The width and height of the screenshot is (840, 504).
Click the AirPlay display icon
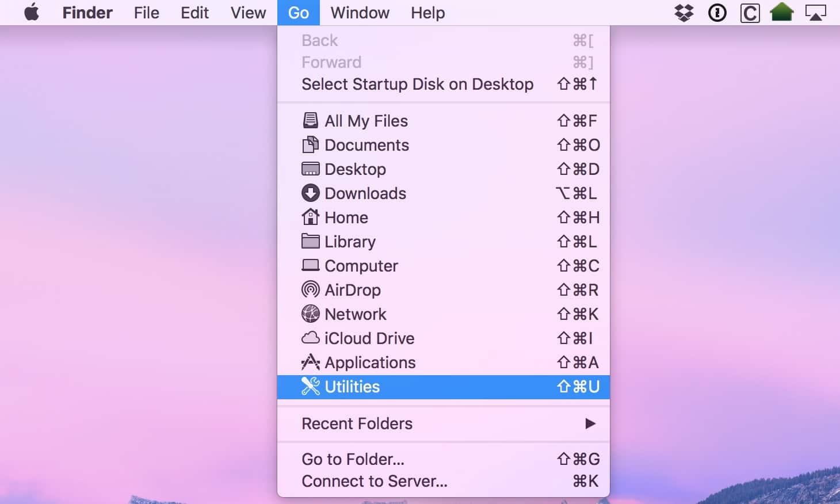point(815,13)
